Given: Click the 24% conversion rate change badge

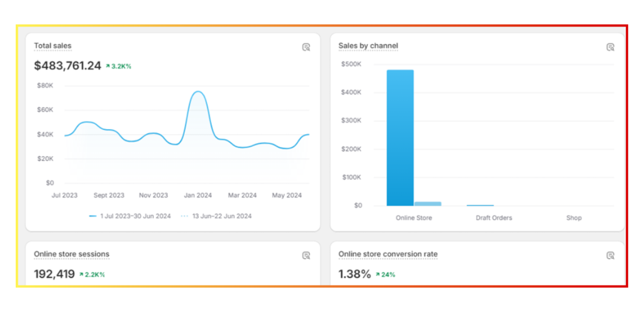Looking at the screenshot, I should pos(385,274).
